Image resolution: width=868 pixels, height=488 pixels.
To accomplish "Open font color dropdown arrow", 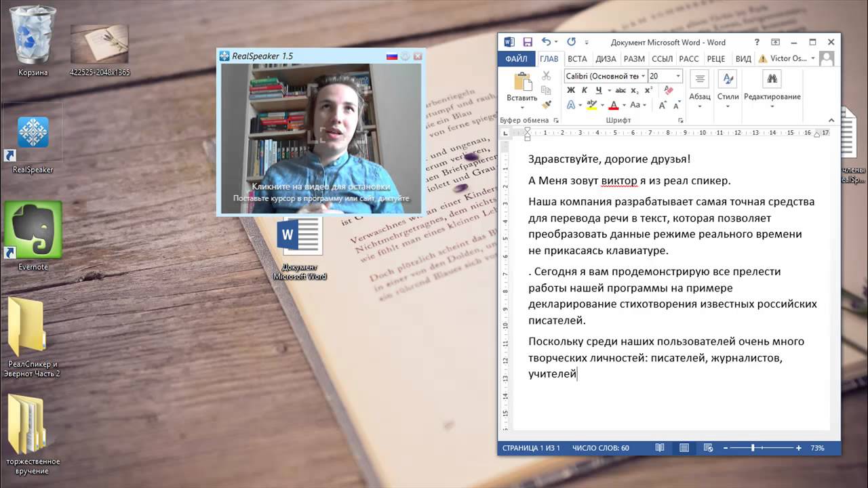I will [624, 105].
